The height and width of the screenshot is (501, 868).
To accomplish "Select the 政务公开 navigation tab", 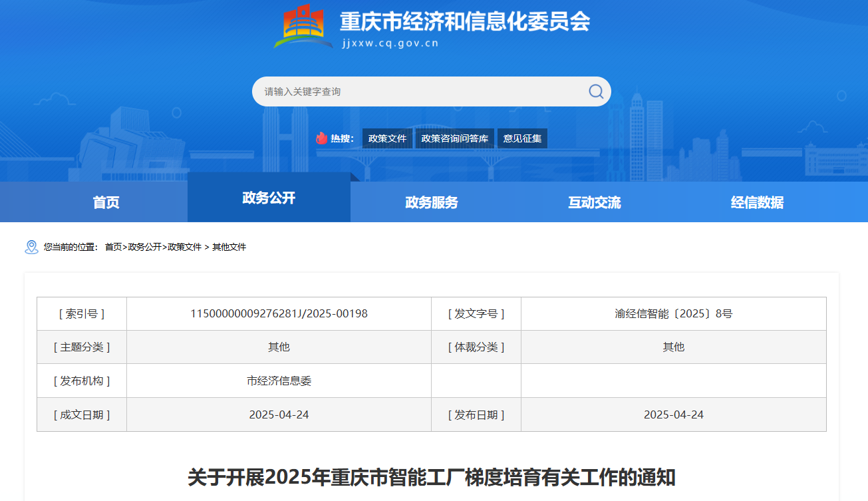I will (x=269, y=198).
